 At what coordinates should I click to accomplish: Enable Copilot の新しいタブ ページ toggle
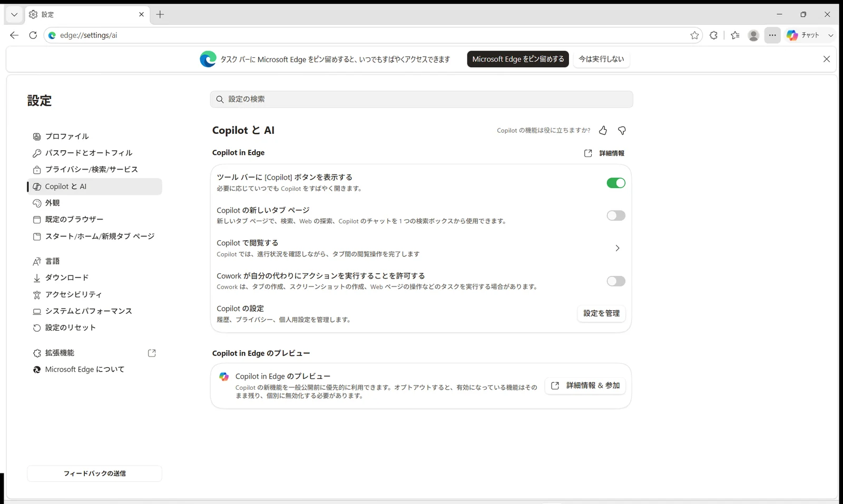(x=616, y=215)
